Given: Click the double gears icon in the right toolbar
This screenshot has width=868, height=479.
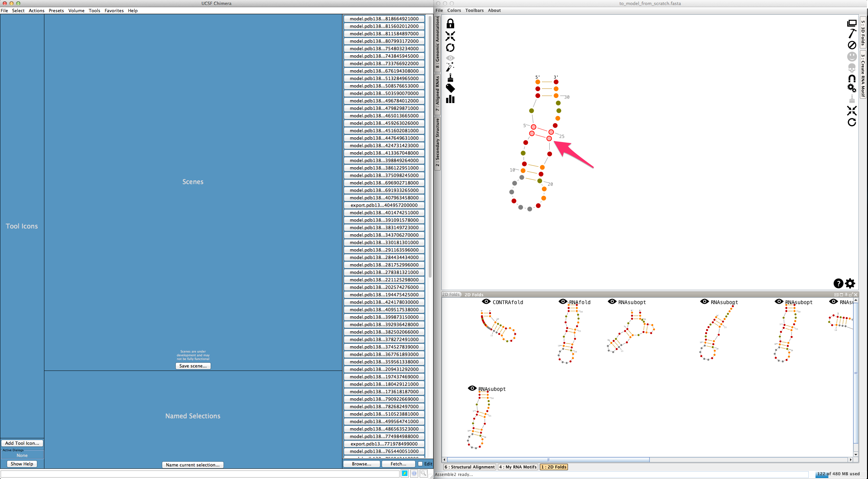Looking at the screenshot, I should point(852,88).
